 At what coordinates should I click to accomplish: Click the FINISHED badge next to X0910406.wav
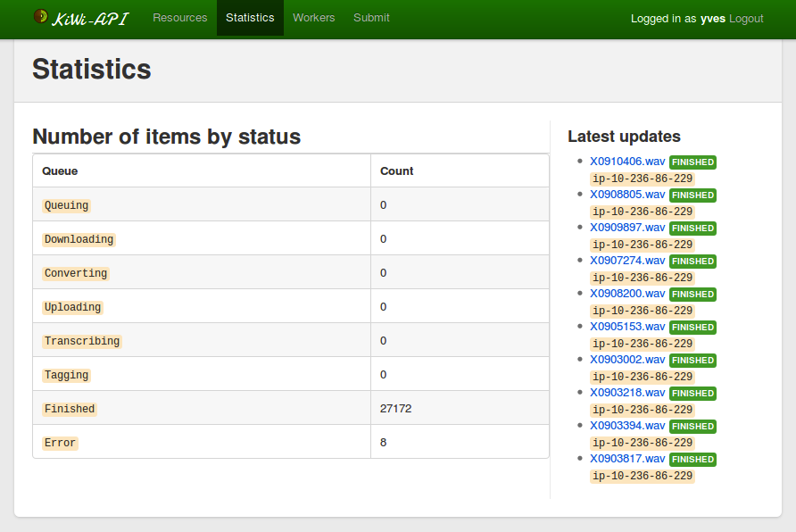[692, 162]
